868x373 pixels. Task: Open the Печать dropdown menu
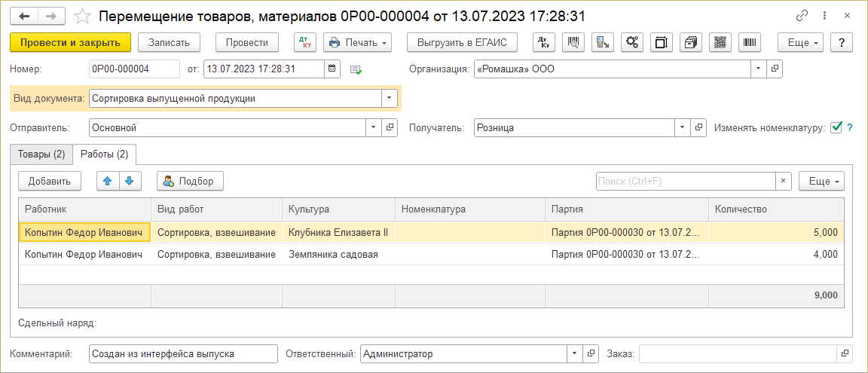point(357,43)
